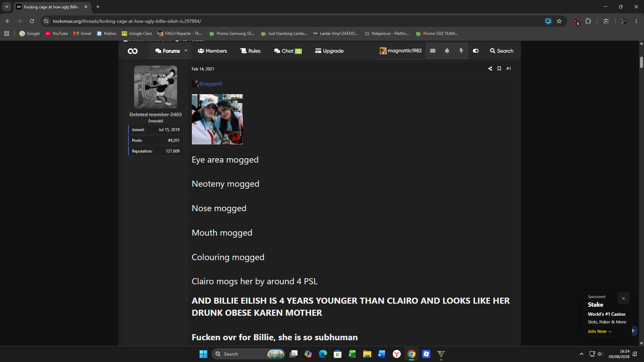644x362 pixels.
Task: Open the Rules page
Action: pos(250,51)
